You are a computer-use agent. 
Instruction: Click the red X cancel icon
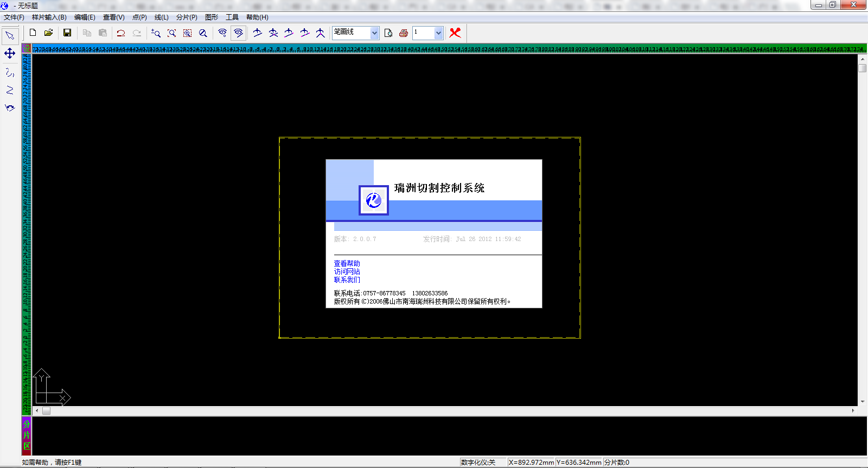pos(455,33)
